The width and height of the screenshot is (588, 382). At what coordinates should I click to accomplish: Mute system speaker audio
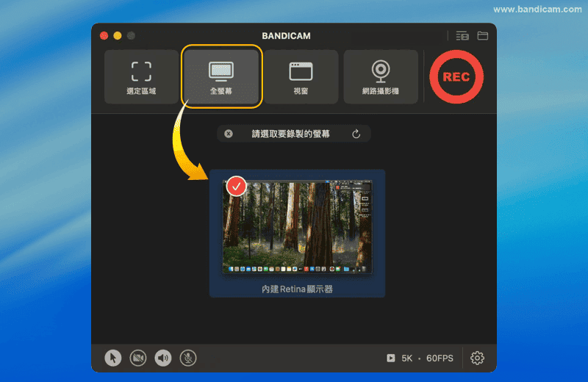tap(163, 358)
